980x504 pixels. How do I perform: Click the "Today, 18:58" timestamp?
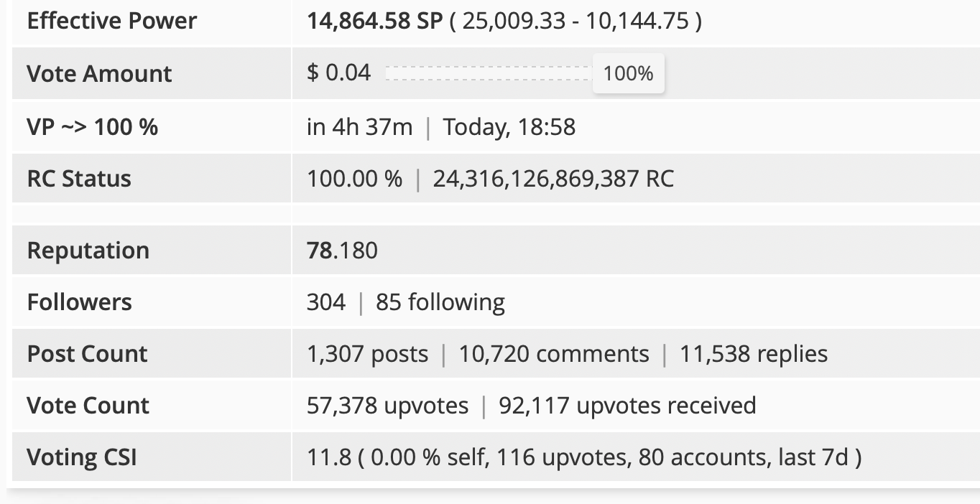pyautogui.click(x=509, y=127)
